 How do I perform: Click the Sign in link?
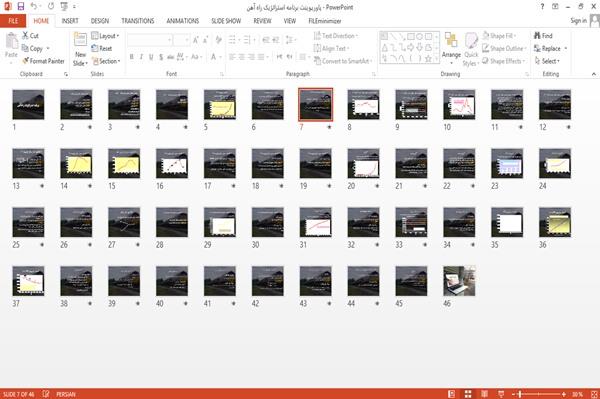coord(578,21)
